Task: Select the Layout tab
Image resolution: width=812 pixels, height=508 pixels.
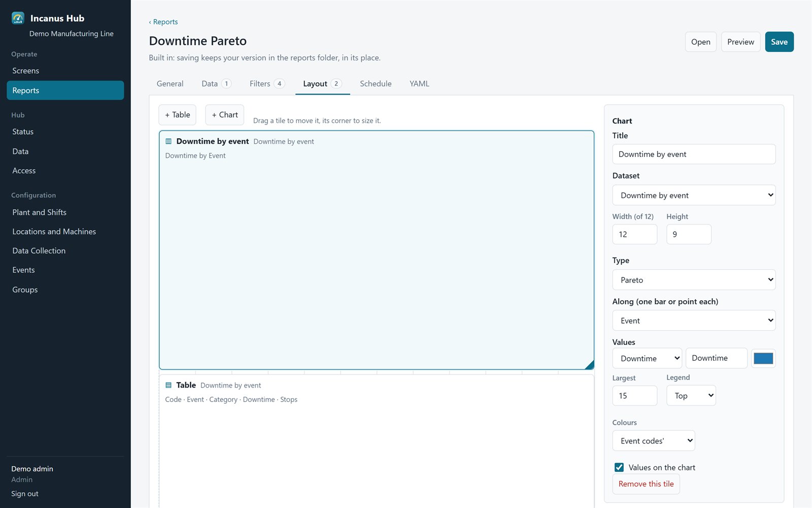Action: click(x=322, y=84)
